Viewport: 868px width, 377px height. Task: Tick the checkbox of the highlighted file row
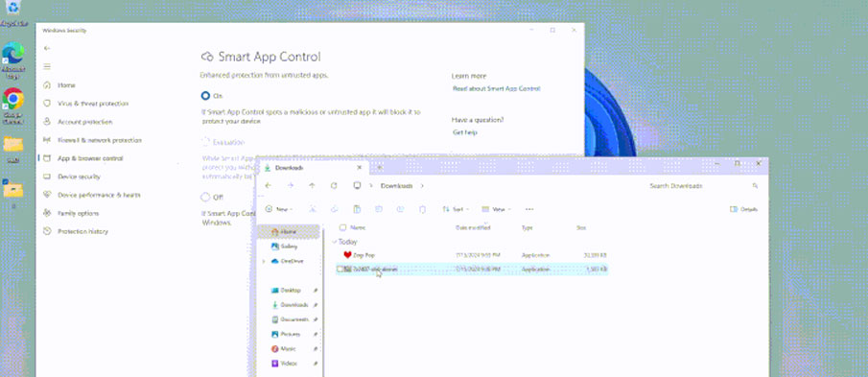point(340,269)
